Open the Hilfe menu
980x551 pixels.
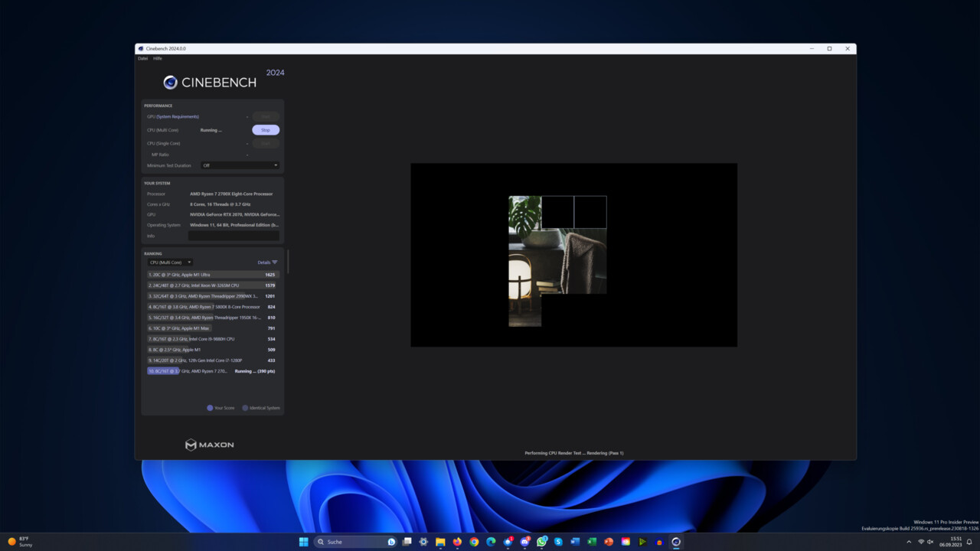click(158, 58)
